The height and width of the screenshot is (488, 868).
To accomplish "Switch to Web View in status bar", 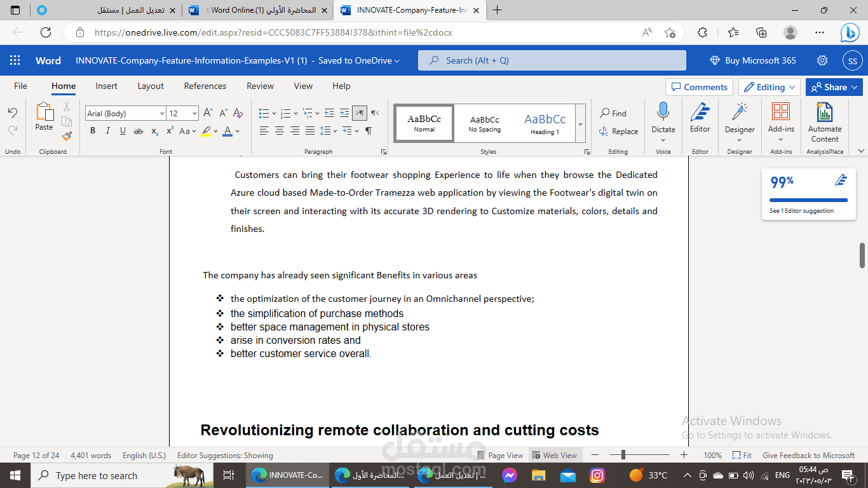I will click(554, 456).
